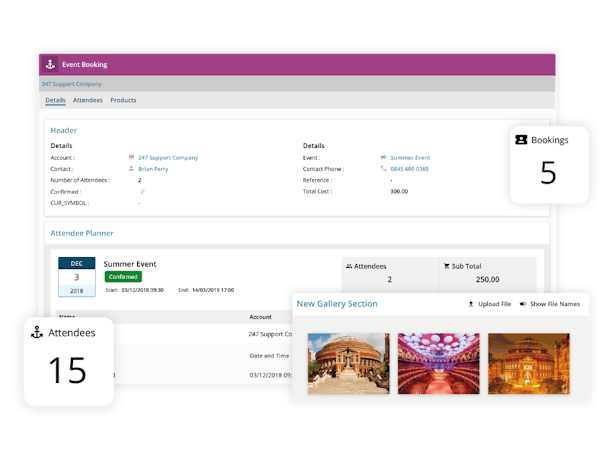Screen dimensions: 600x450
Task: Open the Brian Ferry contact link
Action: (x=153, y=169)
